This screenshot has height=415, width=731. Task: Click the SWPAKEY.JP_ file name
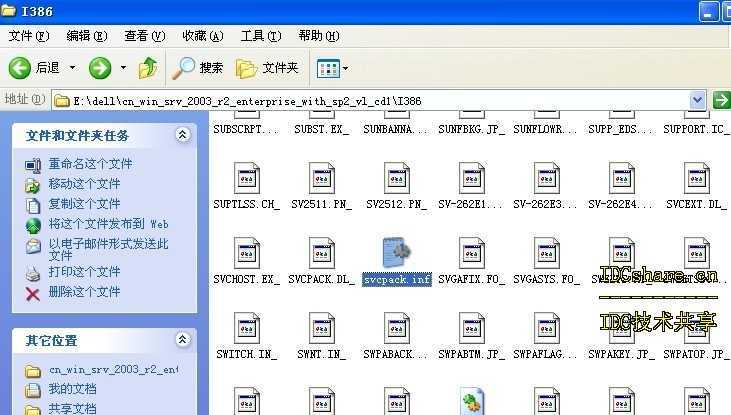621,354
